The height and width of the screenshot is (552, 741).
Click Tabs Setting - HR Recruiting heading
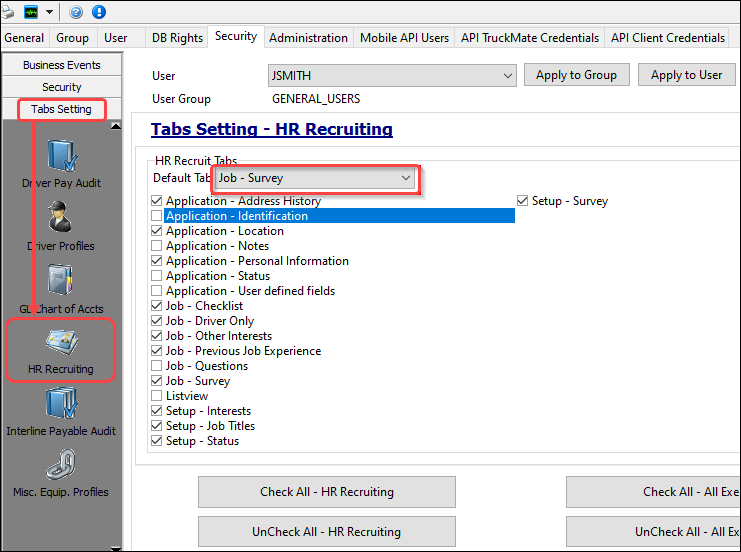[272, 129]
